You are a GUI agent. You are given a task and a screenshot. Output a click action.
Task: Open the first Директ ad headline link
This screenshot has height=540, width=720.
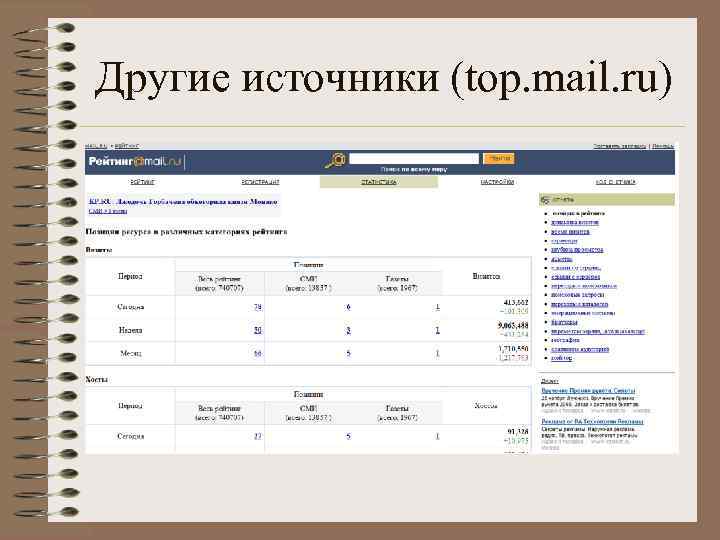(588, 390)
